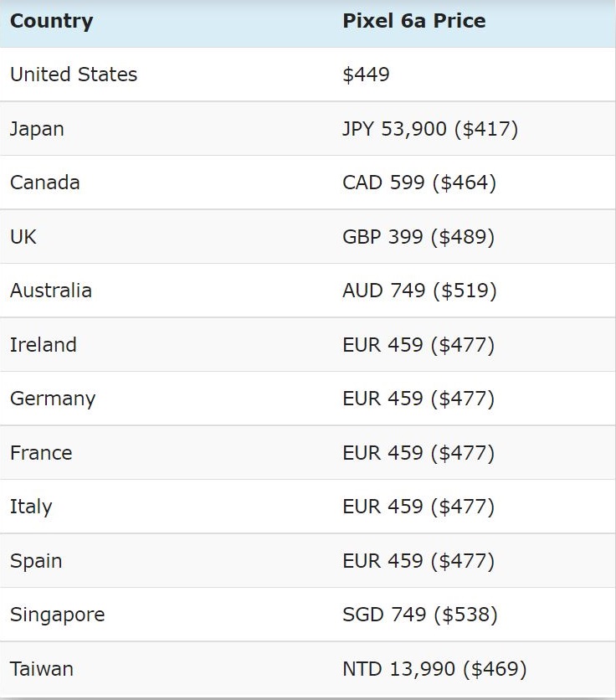Click the Country column header
This screenshot has height=700, width=616.
pos(51,21)
